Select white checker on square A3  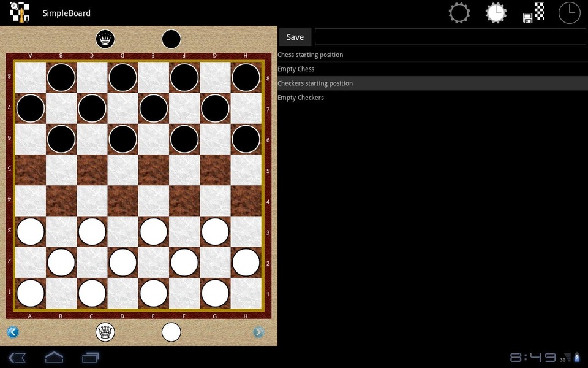click(31, 231)
